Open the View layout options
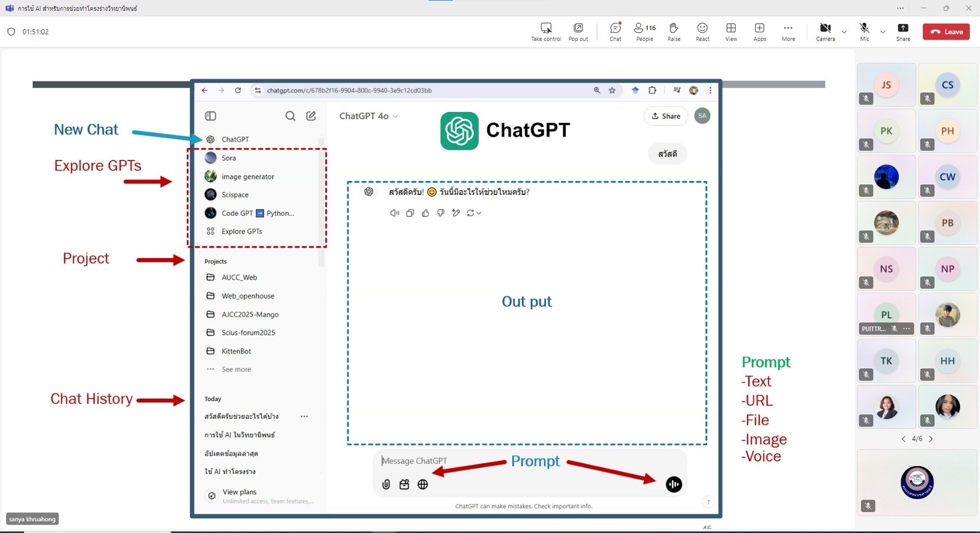The image size is (980, 533). pos(731,32)
